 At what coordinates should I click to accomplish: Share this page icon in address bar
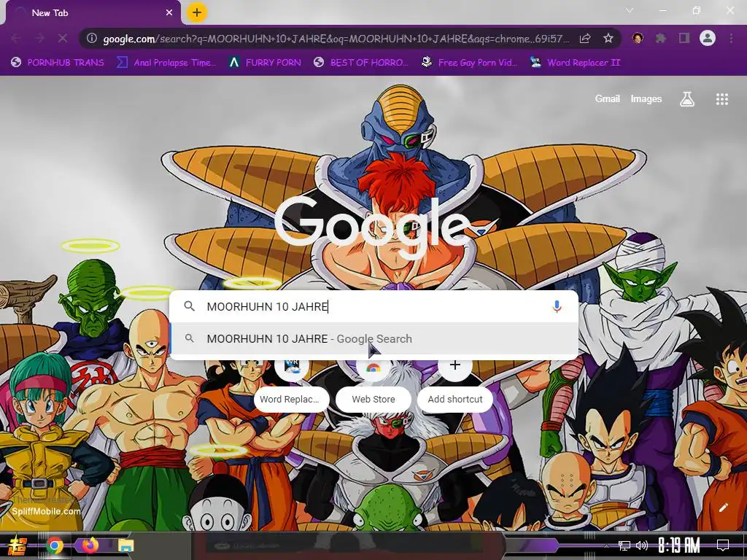[585, 38]
